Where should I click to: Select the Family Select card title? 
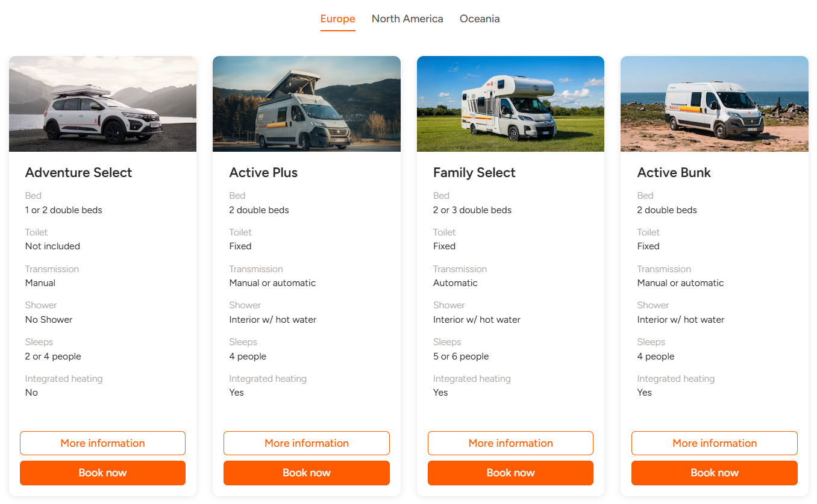pos(474,173)
